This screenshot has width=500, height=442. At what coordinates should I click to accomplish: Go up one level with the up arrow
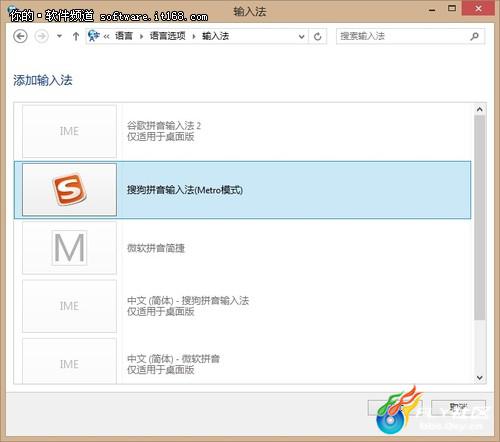click(76, 36)
